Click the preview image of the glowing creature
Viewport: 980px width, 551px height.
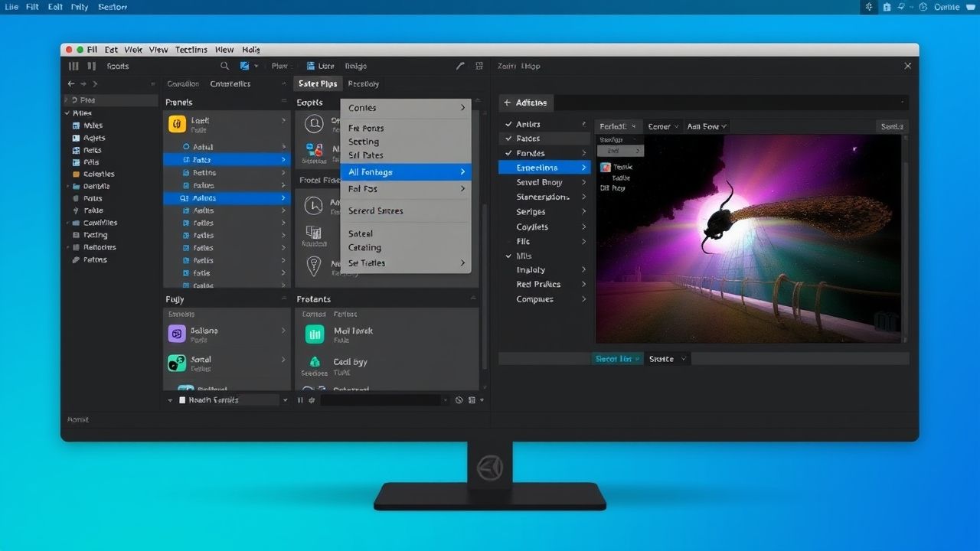click(749, 239)
